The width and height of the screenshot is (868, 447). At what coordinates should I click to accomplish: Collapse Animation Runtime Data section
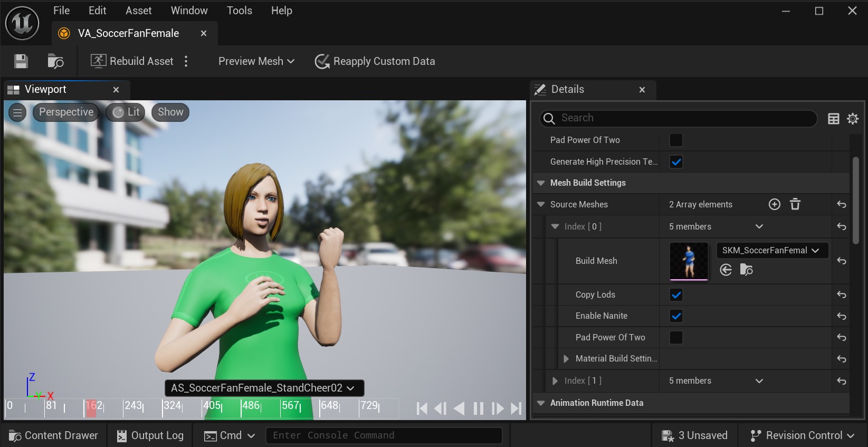click(541, 403)
